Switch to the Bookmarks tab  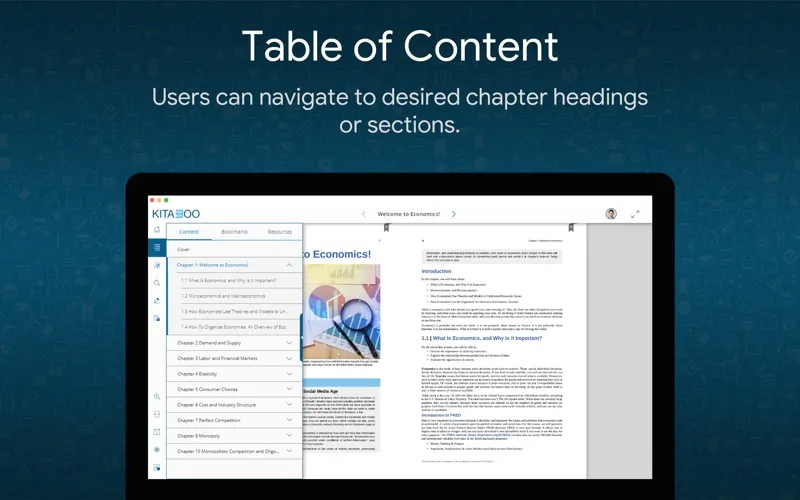click(234, 232)
